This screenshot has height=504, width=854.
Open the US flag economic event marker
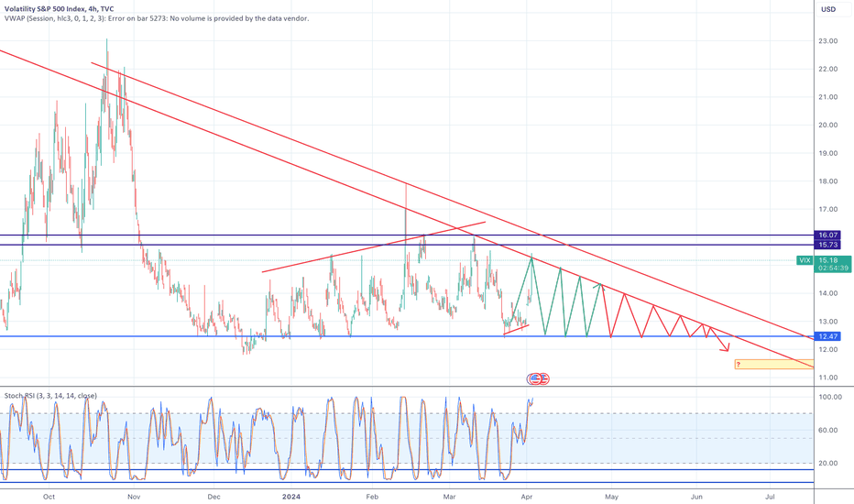(x=538, y=378)
